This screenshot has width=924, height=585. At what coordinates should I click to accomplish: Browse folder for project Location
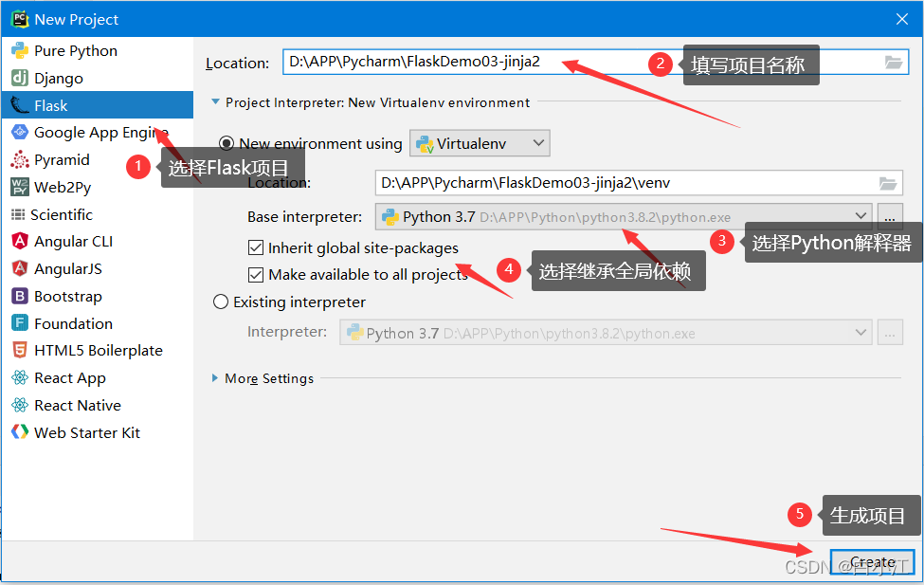pos(894,63)
